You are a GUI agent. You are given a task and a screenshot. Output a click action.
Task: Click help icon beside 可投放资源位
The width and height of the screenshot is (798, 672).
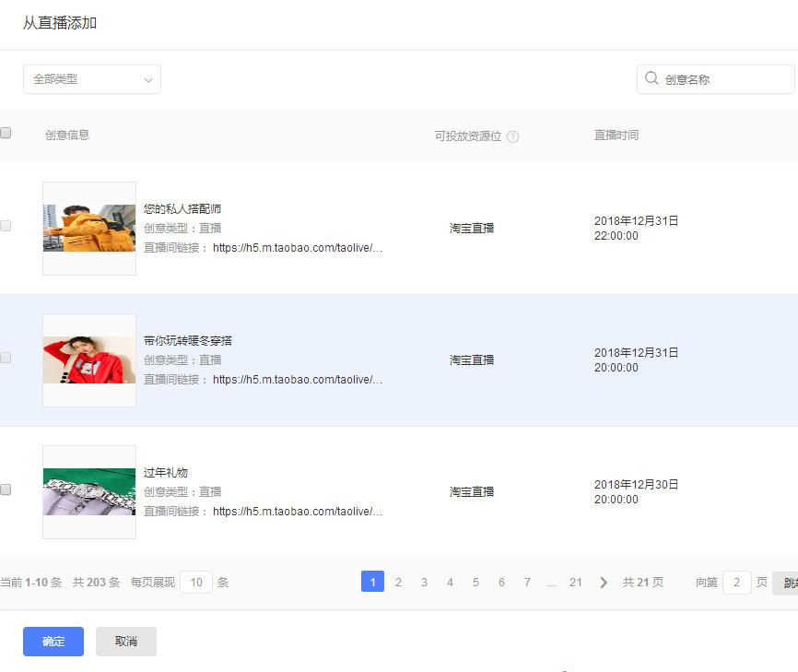pos(513,136)
